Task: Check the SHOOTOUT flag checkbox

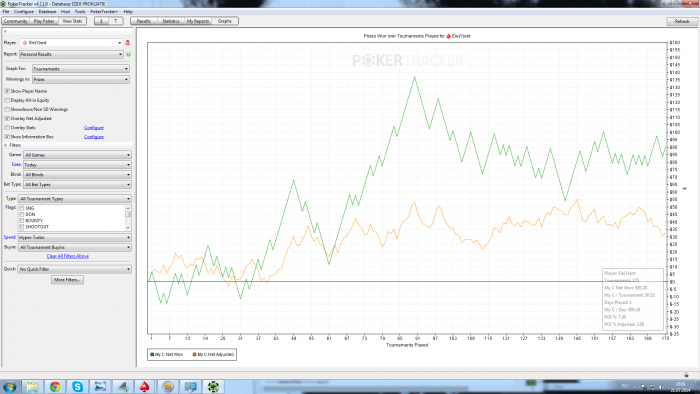Action: [21, 227]
